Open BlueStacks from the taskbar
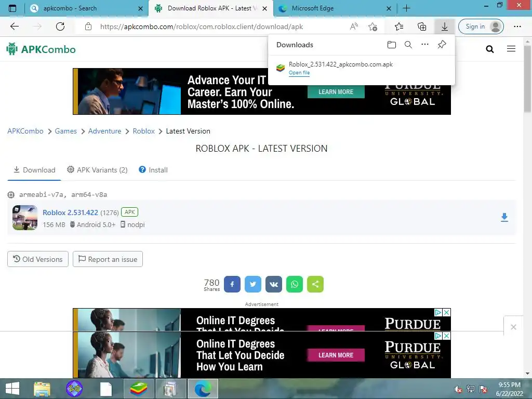The width and height of the screenshot is (532, 399). point(138,389)
